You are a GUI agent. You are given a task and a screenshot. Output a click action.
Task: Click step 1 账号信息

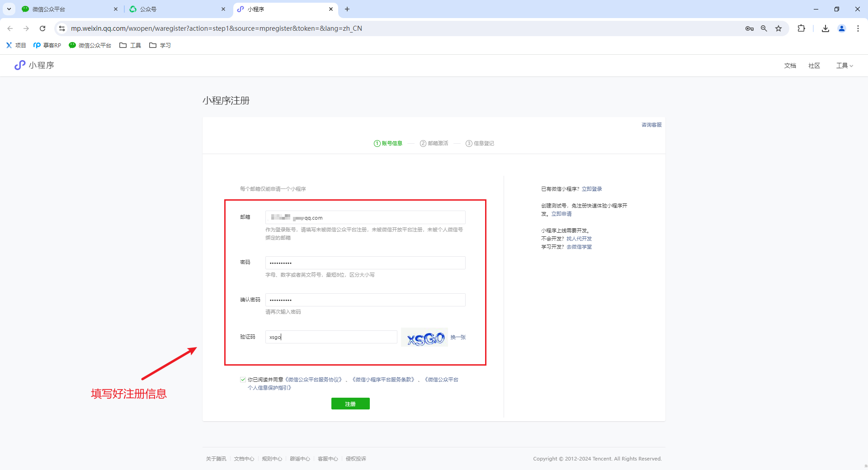[x=388, y=143]
